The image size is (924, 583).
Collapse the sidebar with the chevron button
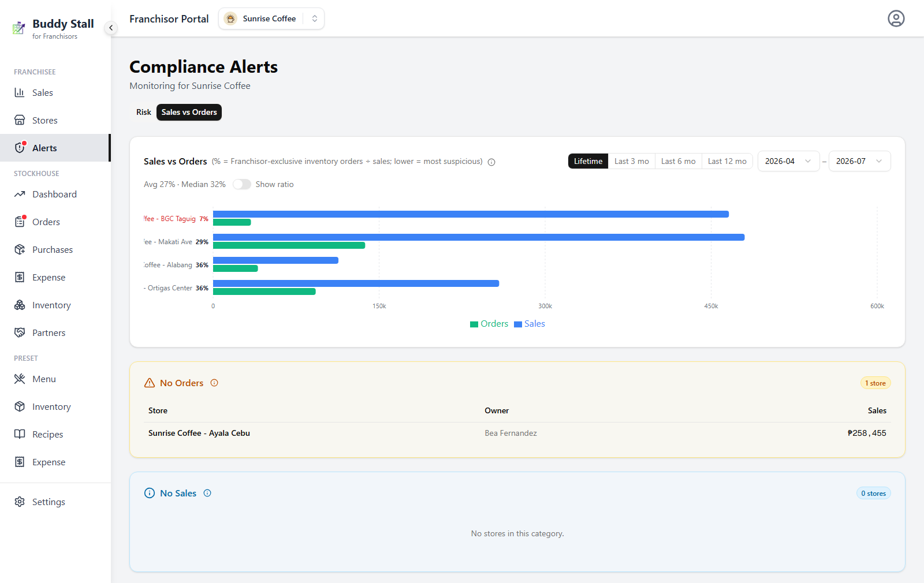click(x=111, y=28)
